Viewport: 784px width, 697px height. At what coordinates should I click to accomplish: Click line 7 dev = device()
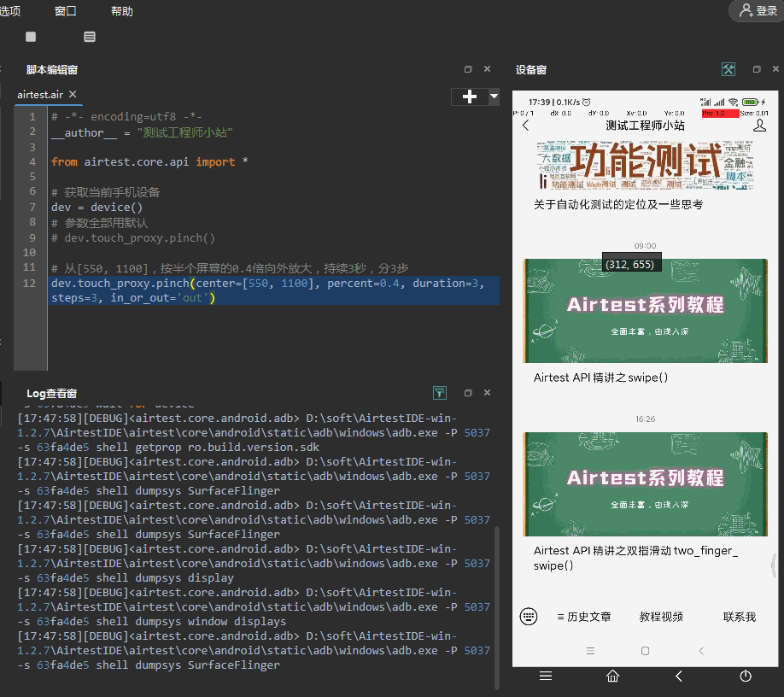pos(97,208)
